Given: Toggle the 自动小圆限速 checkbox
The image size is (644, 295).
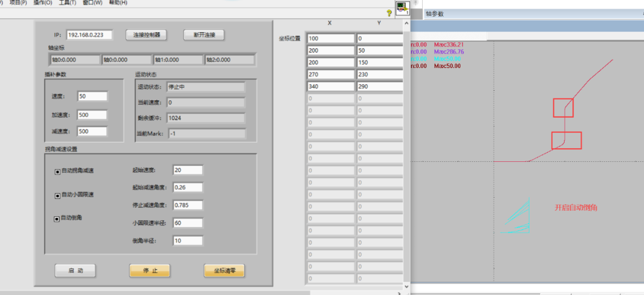Looking at the screenshot, I should click(x=57, y=195).
